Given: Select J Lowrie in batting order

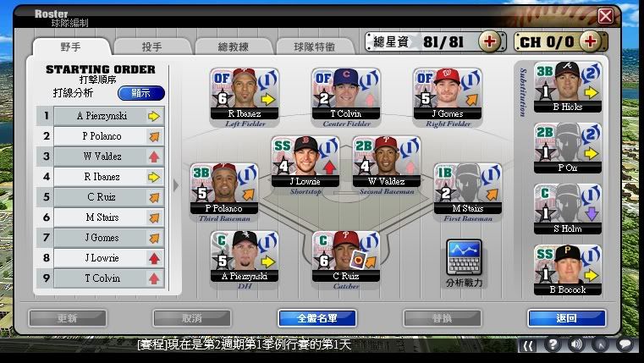Looking at the screenshot, I should 101,258.
